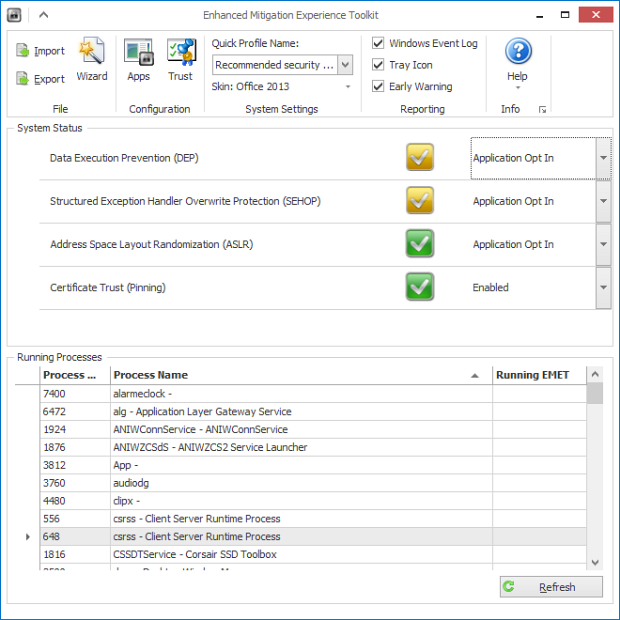Select the ANIWConnService process row
Screen dimensions: 620x620
tap(313, 429)
